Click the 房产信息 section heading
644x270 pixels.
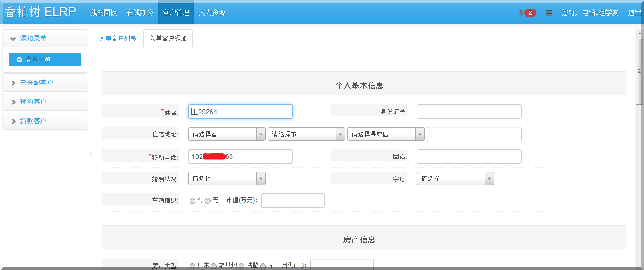click(360, 239)
